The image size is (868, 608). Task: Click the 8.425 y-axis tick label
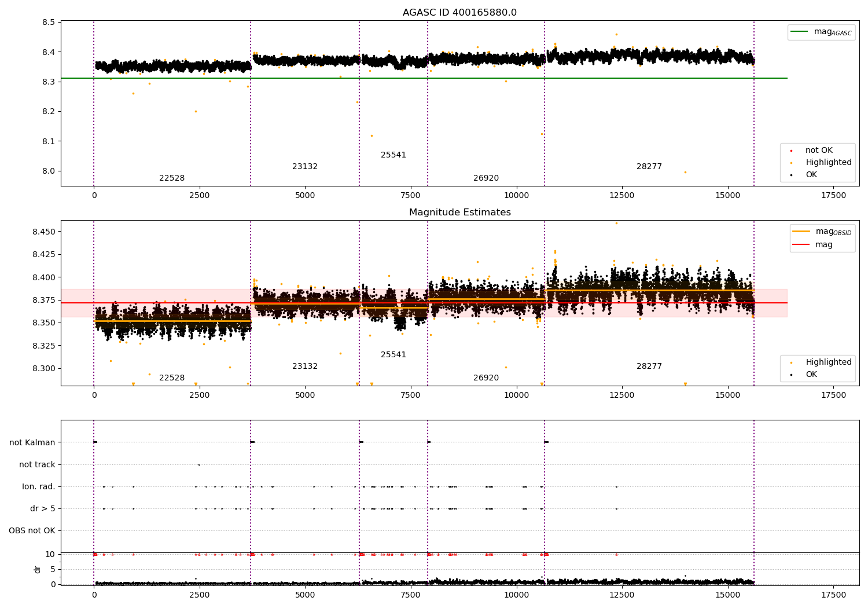click(x=44, y=254)
